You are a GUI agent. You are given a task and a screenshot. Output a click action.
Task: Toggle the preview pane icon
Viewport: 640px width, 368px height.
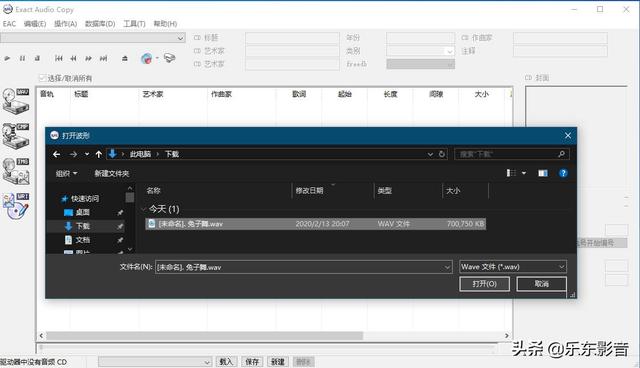(x=543, y=173)
